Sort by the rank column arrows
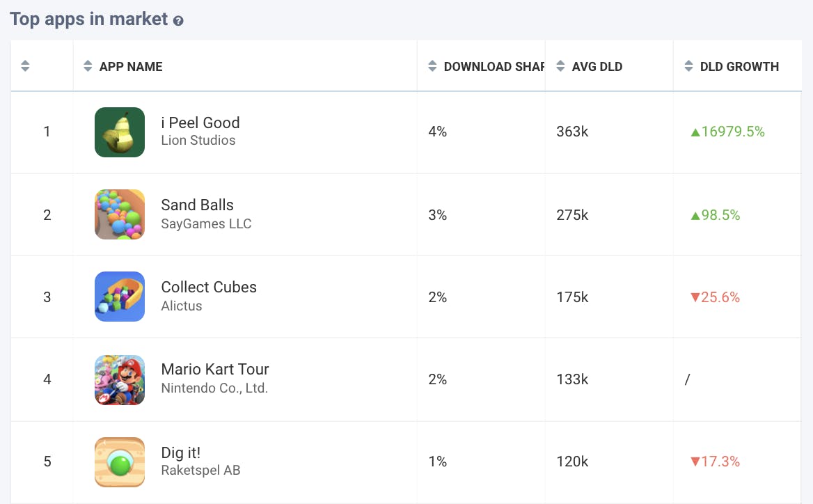 click(x=25, y=67)
